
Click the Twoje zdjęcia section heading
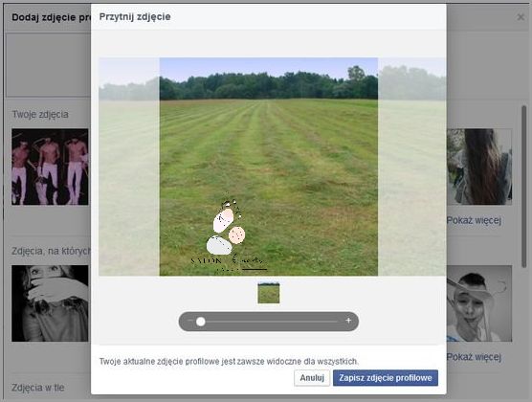(40, 115)
